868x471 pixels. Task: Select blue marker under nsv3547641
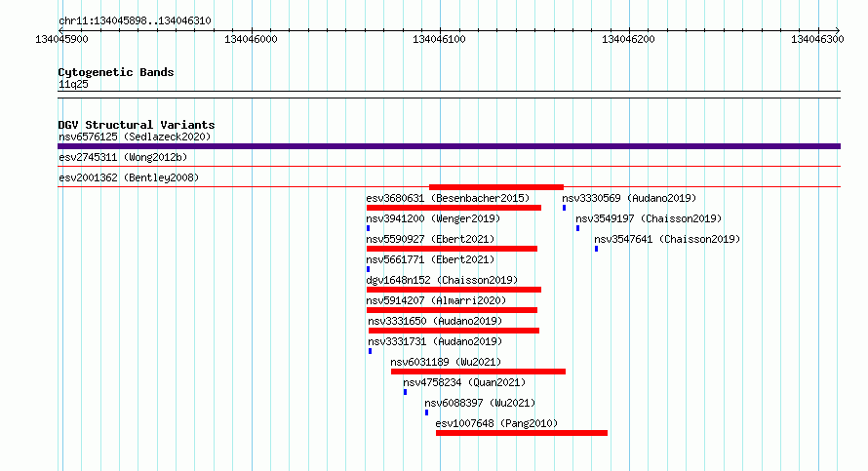point(596,249)
